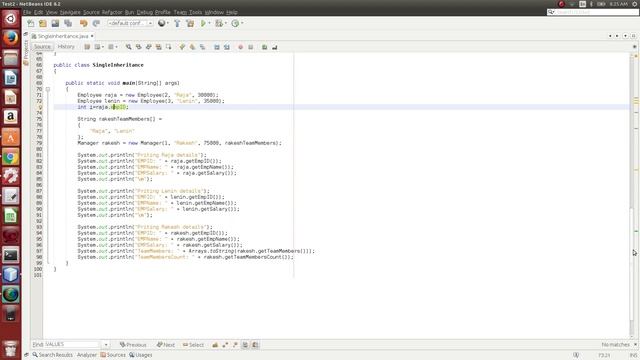Click the New File toolbar icon
This screenshot has width=640, height=360.
(31, 23)
